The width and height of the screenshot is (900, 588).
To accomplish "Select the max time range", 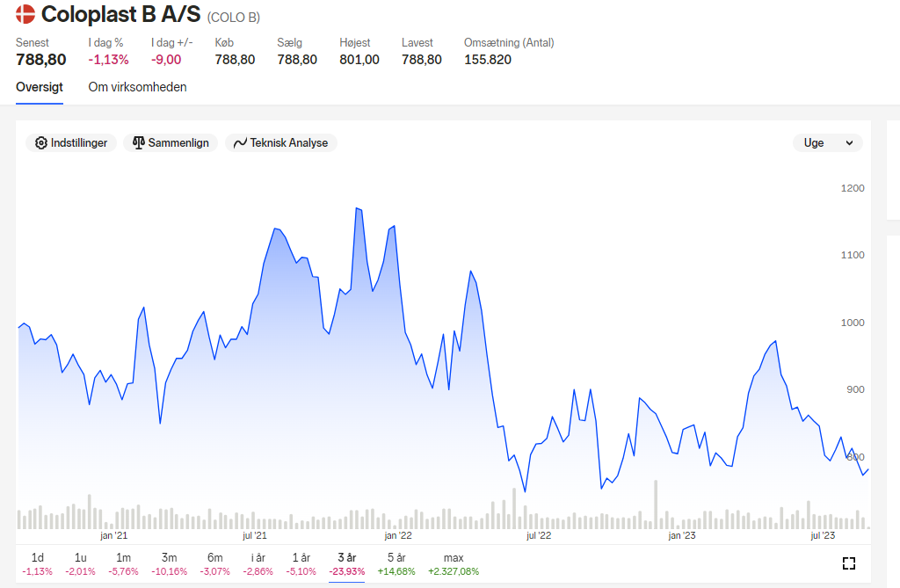I will point(454,564).
